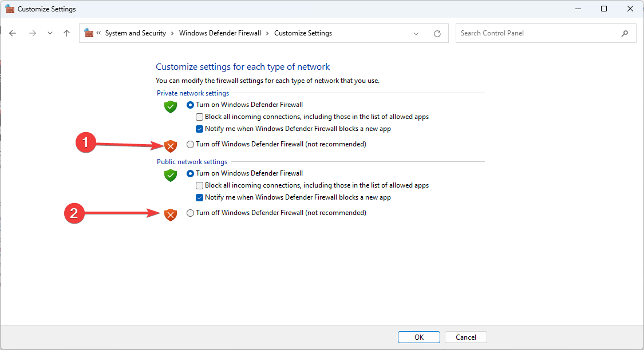The height and width of the screenshot is (350, 644).
Task: Confirm settings with the OK button
Action: 419,337
